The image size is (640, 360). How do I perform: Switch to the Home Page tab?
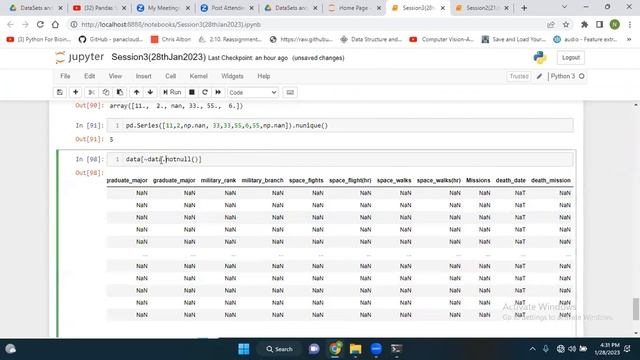point(353,8)
